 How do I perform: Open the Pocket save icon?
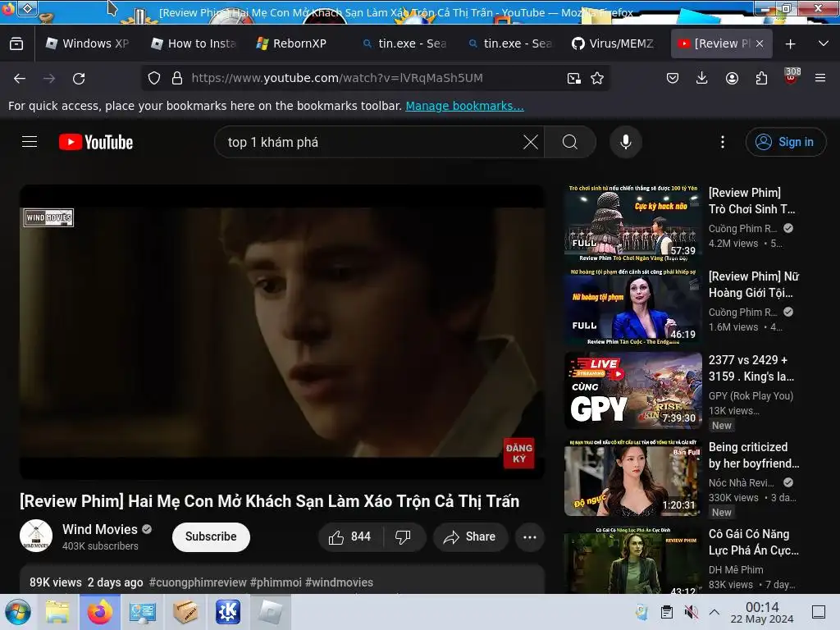point(673,78)
